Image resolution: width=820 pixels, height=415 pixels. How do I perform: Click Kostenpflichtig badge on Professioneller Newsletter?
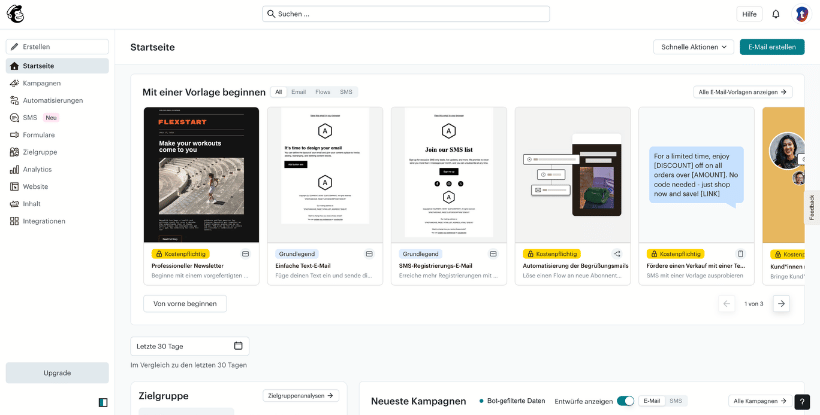point(180,254)
